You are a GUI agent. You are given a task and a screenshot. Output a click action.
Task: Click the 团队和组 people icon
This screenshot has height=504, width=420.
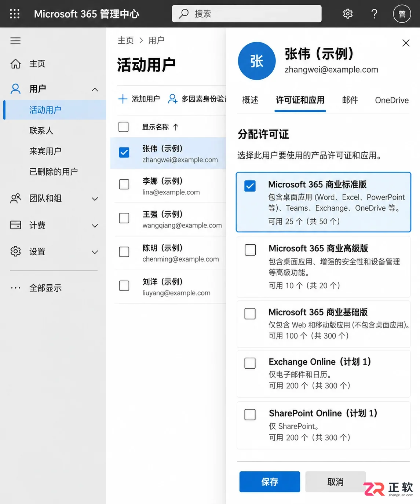tap(15, 198)
